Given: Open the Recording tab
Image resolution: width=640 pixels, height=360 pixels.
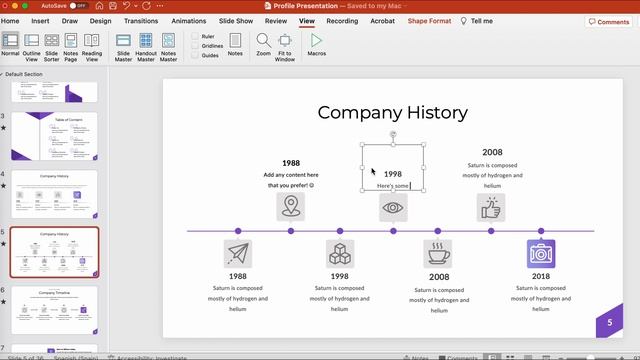Looking at the screenshot, I should [x=342, y=21].
